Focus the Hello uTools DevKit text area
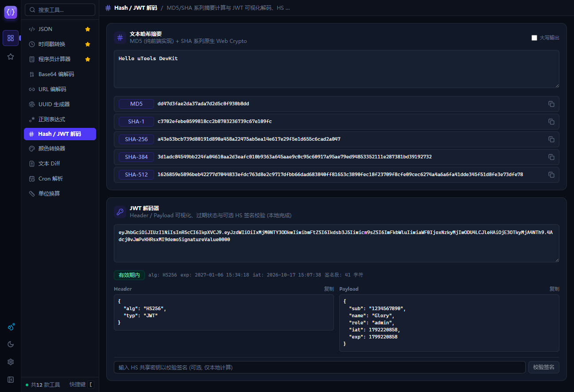The height and width of the screenshot is (392, 574). 337,69
